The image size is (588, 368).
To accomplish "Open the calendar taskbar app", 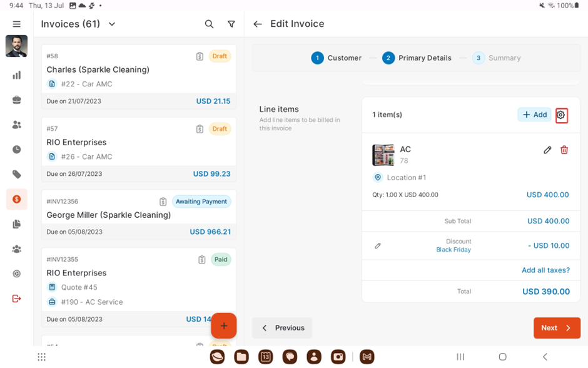I will tap(266, 357).
